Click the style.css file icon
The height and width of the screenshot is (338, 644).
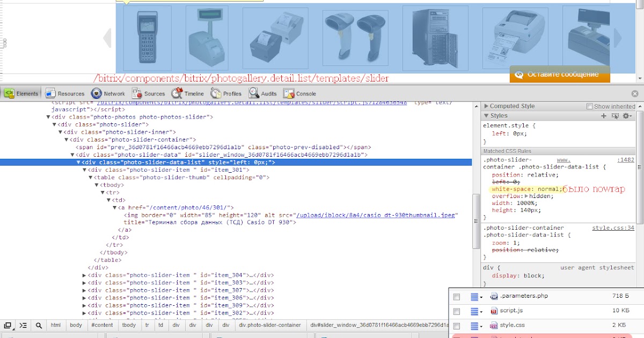(494, 326)
